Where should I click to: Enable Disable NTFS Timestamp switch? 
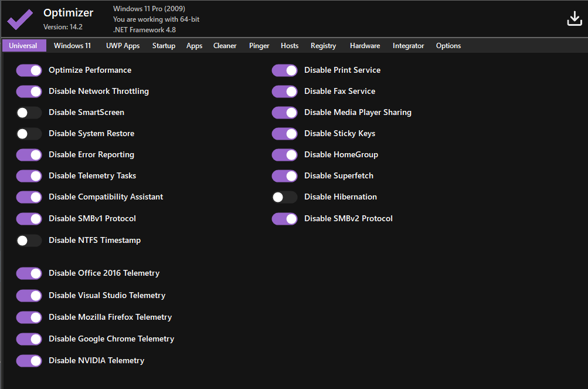click(x=29, y=241)
